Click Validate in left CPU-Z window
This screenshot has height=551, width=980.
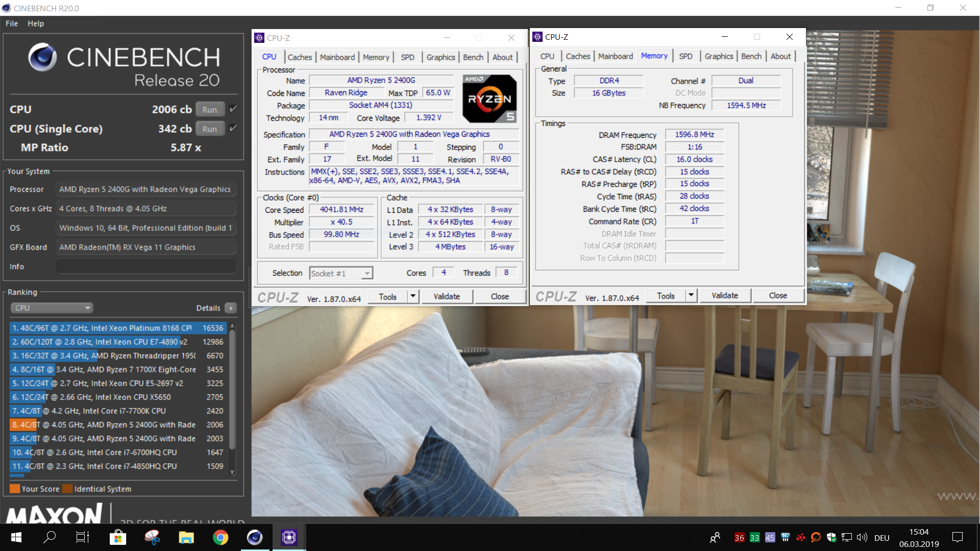click(x=447, y=296)
